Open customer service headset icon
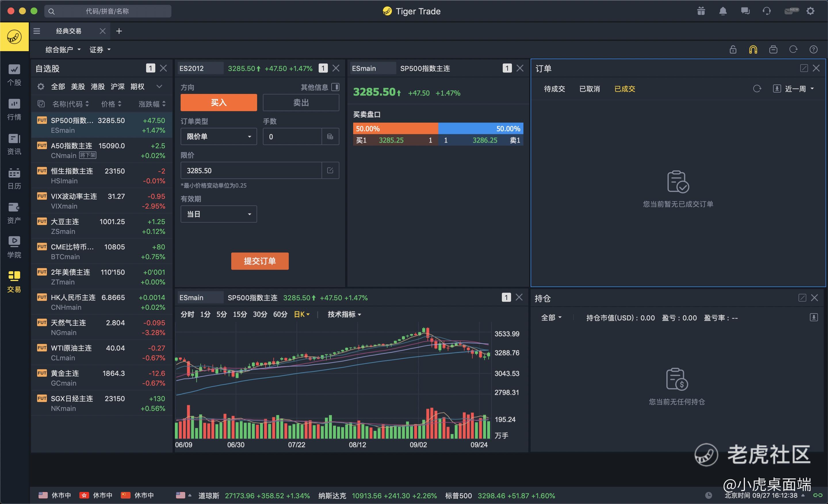This screenshot has width=828, height=504. [x=766, y=11]
